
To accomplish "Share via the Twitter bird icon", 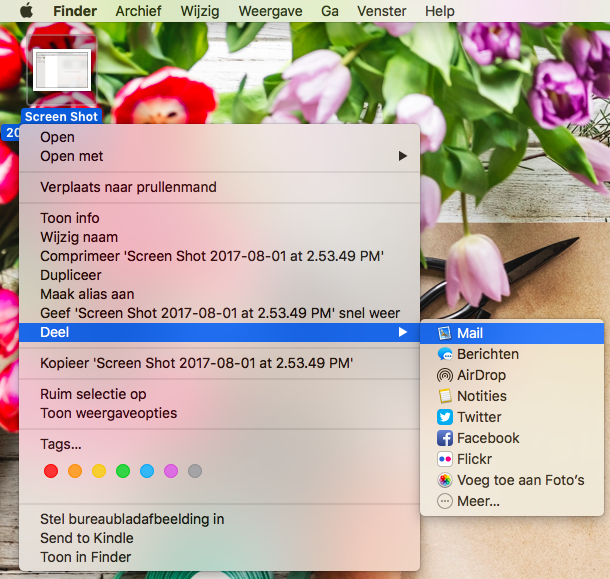I will [x=445, y=417].
